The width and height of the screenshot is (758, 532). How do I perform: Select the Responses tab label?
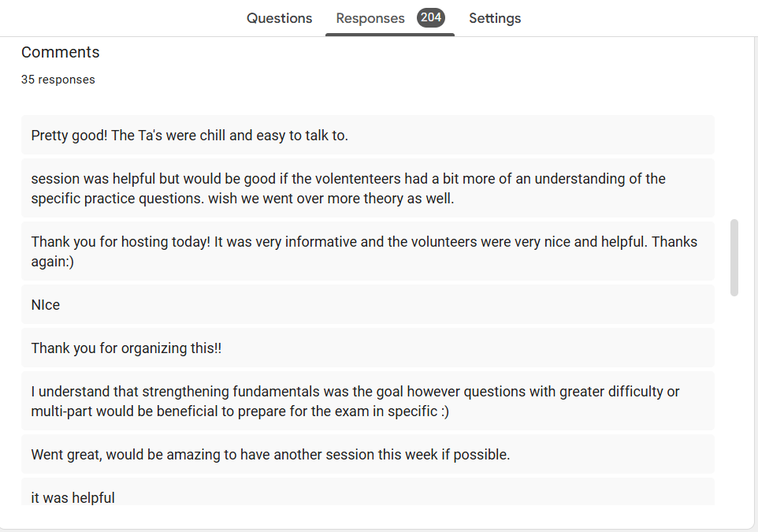(x=370, y=18)
